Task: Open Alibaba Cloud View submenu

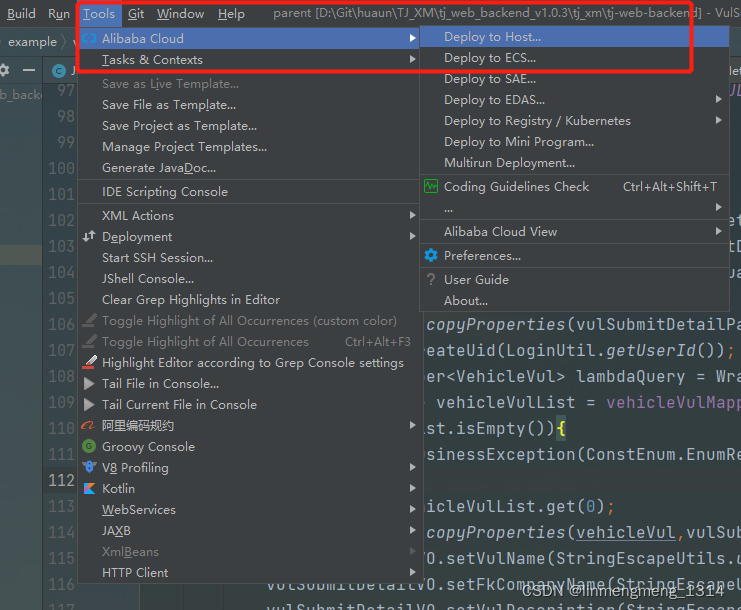Action: (x=574, y=232)
